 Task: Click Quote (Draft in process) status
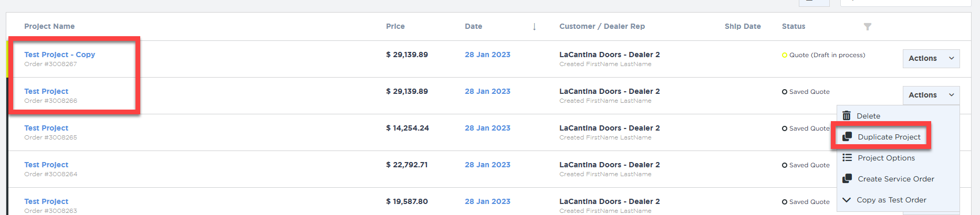click(823, 55)
